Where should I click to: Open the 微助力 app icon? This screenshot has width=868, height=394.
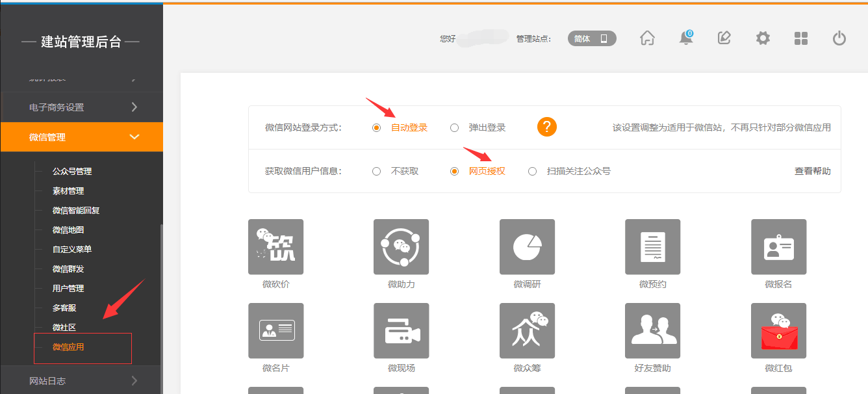tap(401, 247)
